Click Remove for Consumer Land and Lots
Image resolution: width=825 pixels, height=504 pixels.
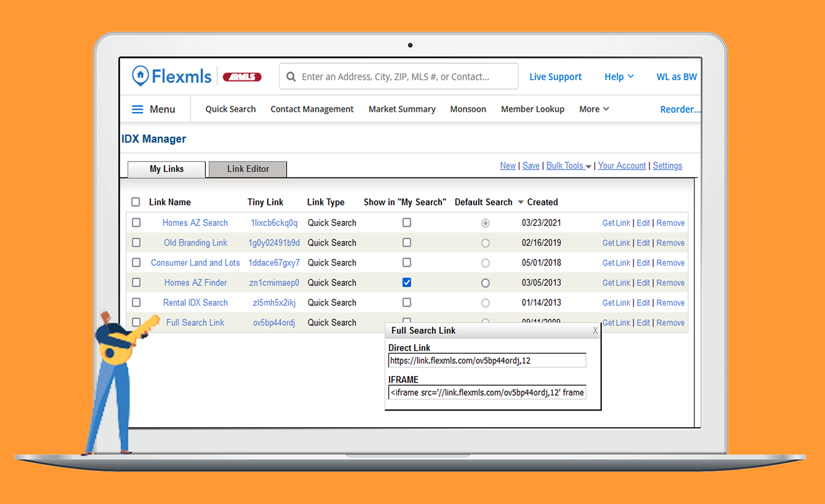point(670,262)
